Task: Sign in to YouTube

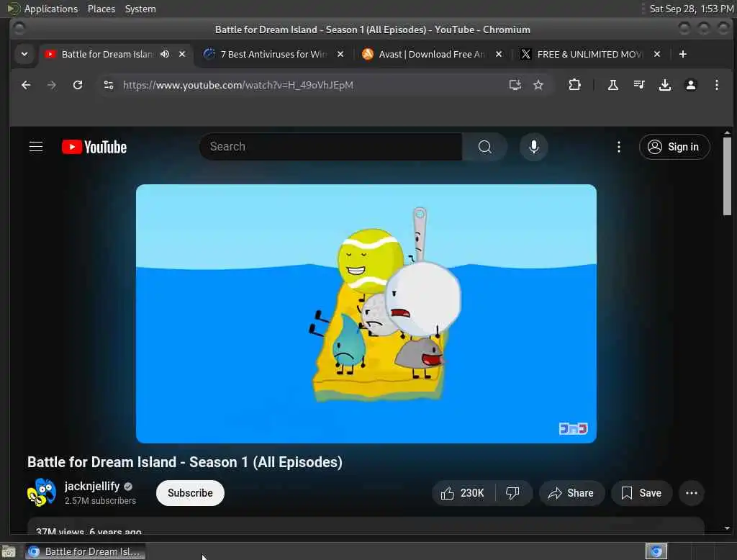Action: pos(674,147)
